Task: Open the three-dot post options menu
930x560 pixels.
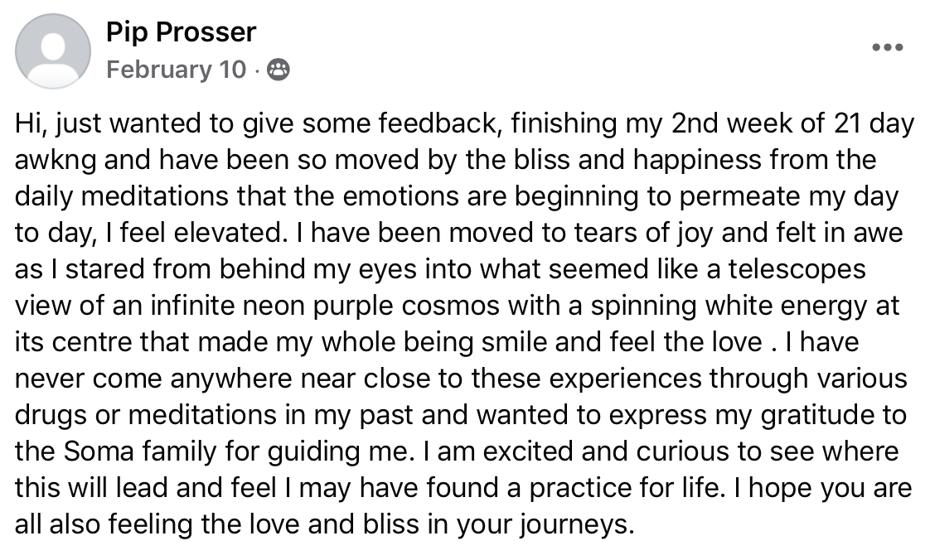Action: (887, 47)
